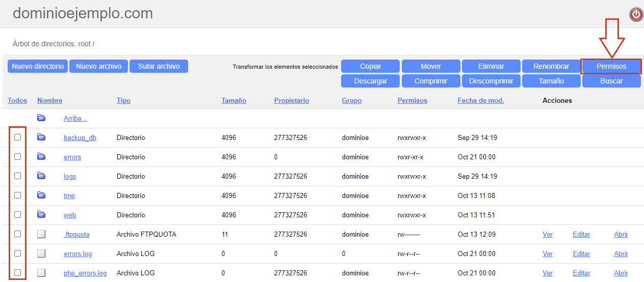The width and height of the screenshot is (644, 282).
Task: Click the folder icon beside errors directory
Action: pyautogui.click(x=41, y=156)
